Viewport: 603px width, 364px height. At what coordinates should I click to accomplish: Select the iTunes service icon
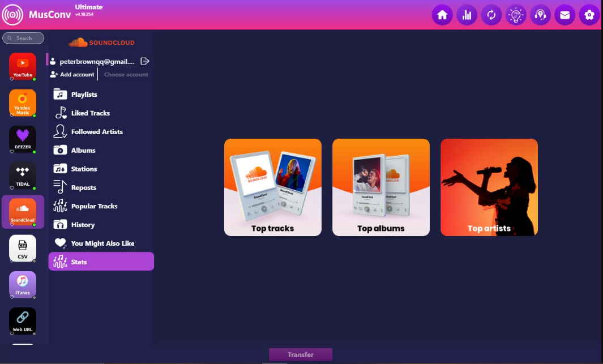click(x=23, y=284)
